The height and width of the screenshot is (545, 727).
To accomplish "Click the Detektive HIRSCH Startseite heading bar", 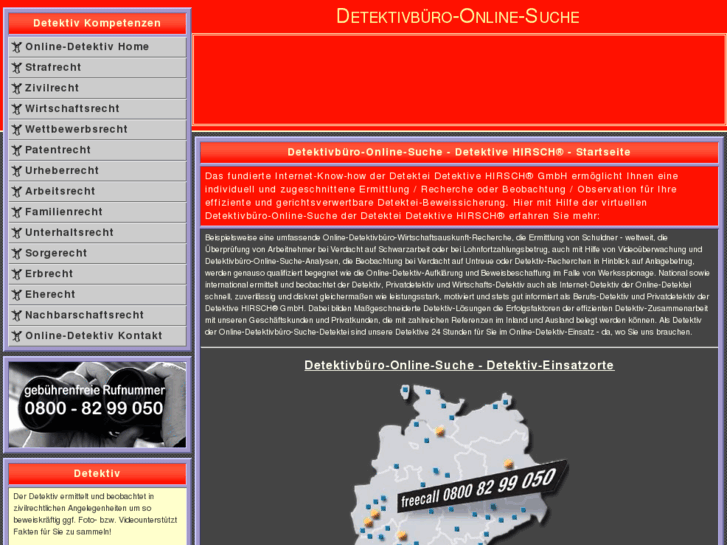I will click(459, 152).
